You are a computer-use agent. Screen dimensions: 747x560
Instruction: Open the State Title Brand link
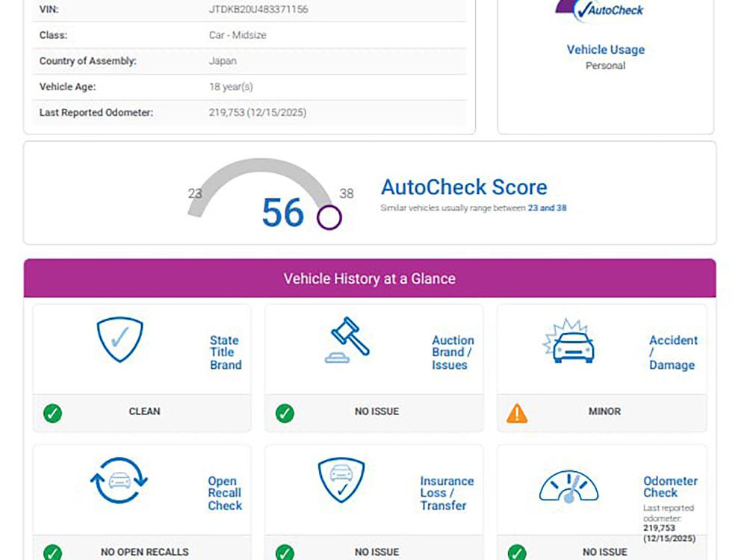point(225,352)
